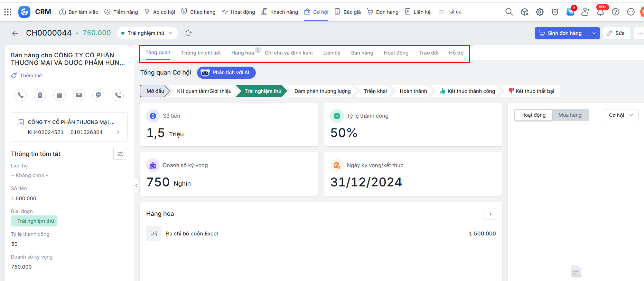Open the Trải nghiệm thử stage dropdown

click(x=147, y=33)
